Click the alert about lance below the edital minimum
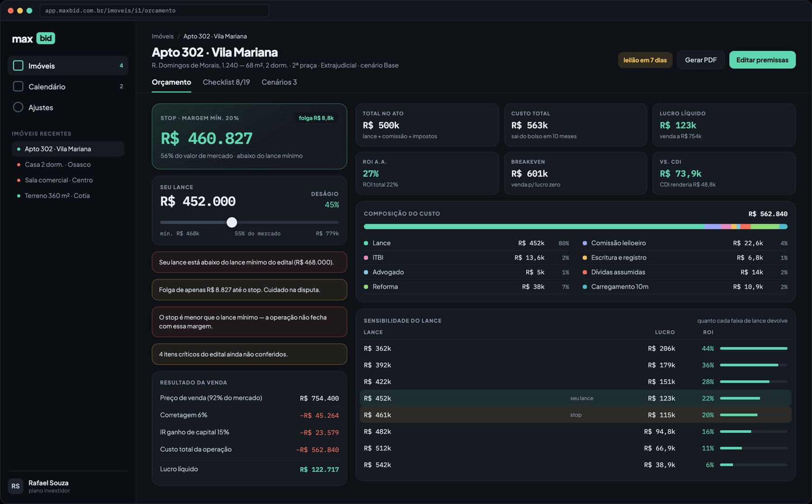This screenshot has width=812, height=504. pos(249,262)
